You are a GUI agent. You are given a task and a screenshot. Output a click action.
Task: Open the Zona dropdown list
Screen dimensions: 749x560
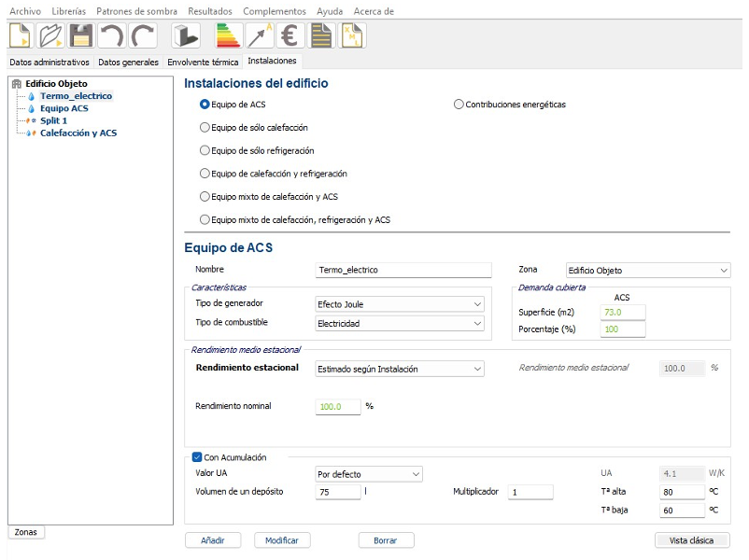(x=647, y=270)
